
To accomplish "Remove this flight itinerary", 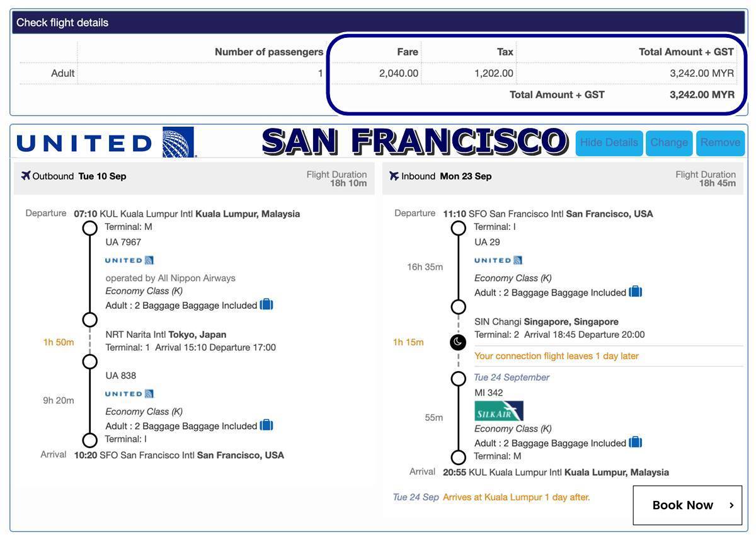I will 720,143.
